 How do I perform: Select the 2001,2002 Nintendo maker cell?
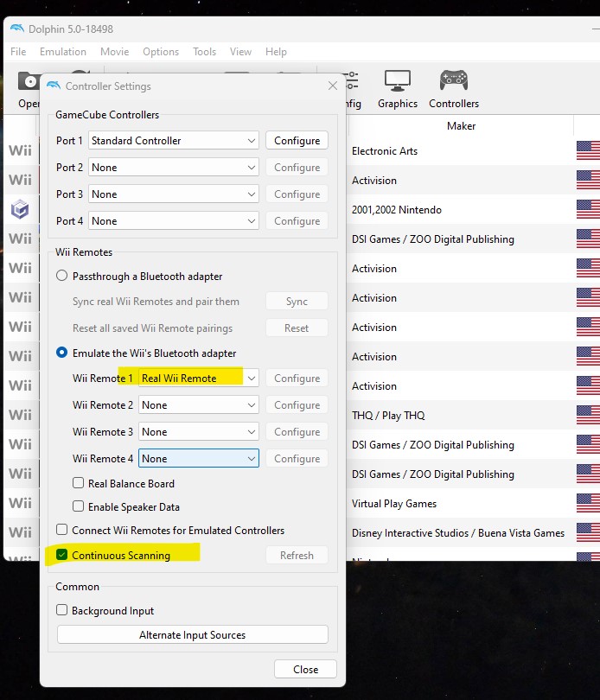point(396,210)
